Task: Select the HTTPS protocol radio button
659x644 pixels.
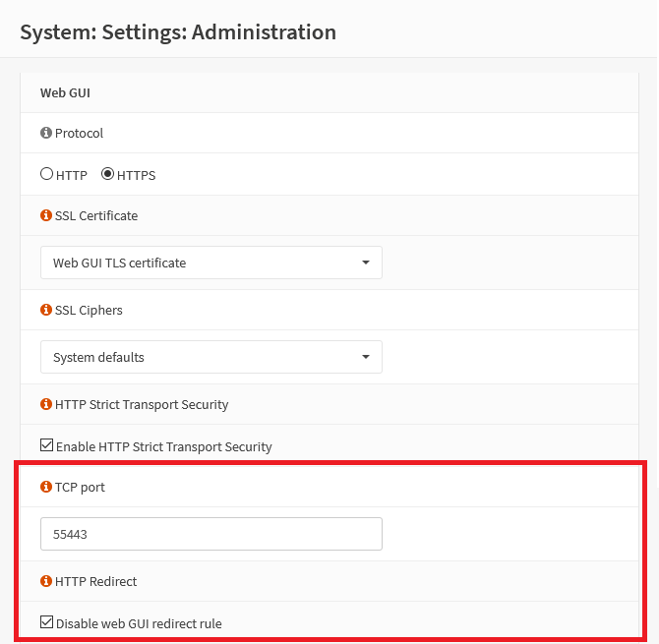Action: coord(107,174)
